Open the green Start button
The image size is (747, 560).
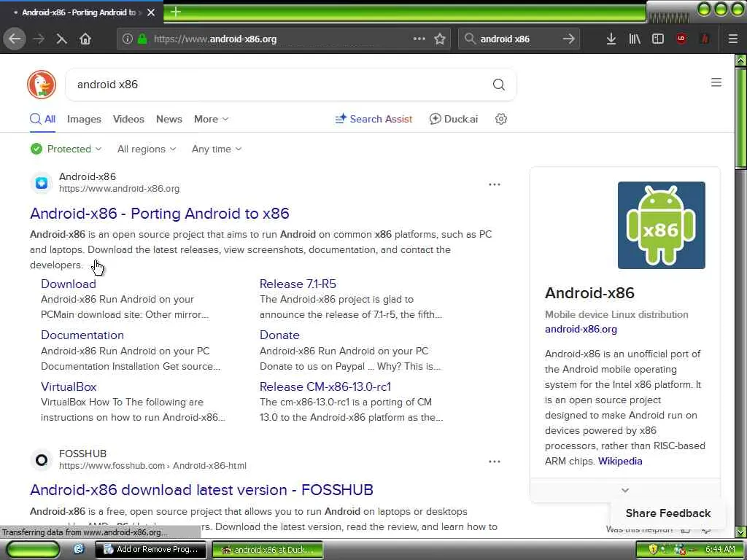[x=33, y=550]
